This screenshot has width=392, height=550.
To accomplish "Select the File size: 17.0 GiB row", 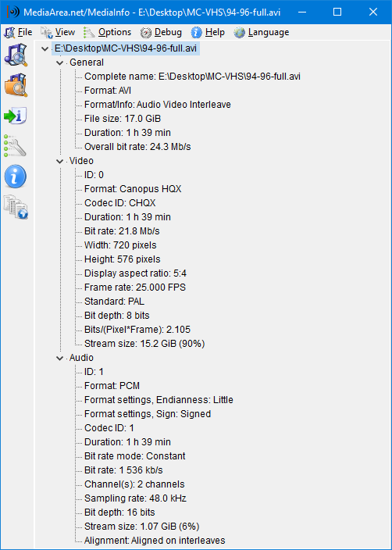I will coord(123,119).
